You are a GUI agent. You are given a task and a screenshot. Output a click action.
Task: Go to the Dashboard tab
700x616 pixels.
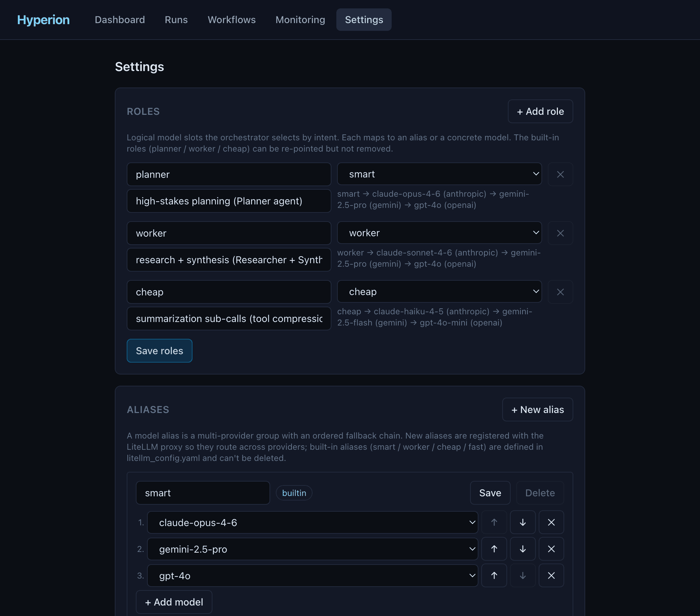(x=120, y=20)
